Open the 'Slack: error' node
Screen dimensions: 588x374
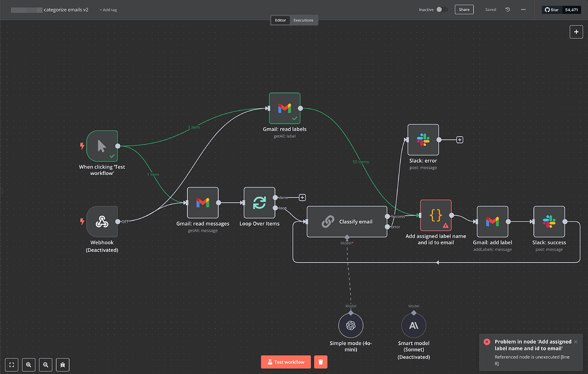point(423,139)
